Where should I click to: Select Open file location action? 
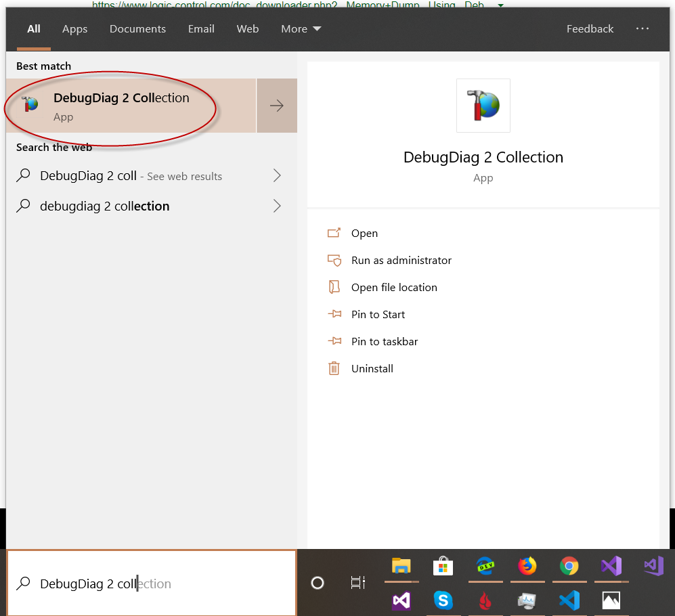click(x=394, y=288)
